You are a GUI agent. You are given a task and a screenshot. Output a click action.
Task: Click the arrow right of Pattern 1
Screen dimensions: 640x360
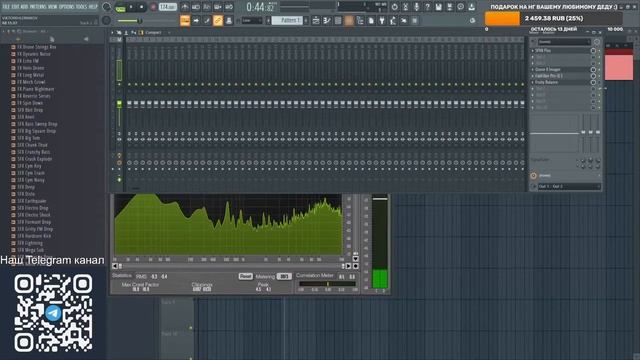coord(306,20)
